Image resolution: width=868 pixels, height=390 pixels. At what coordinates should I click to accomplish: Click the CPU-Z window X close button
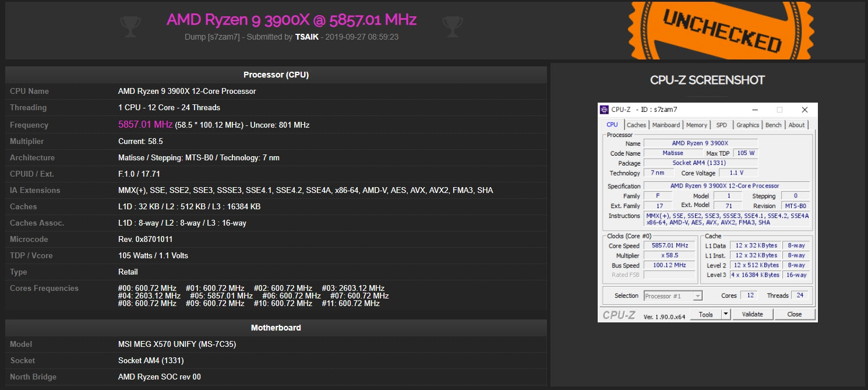coord(805,110)
